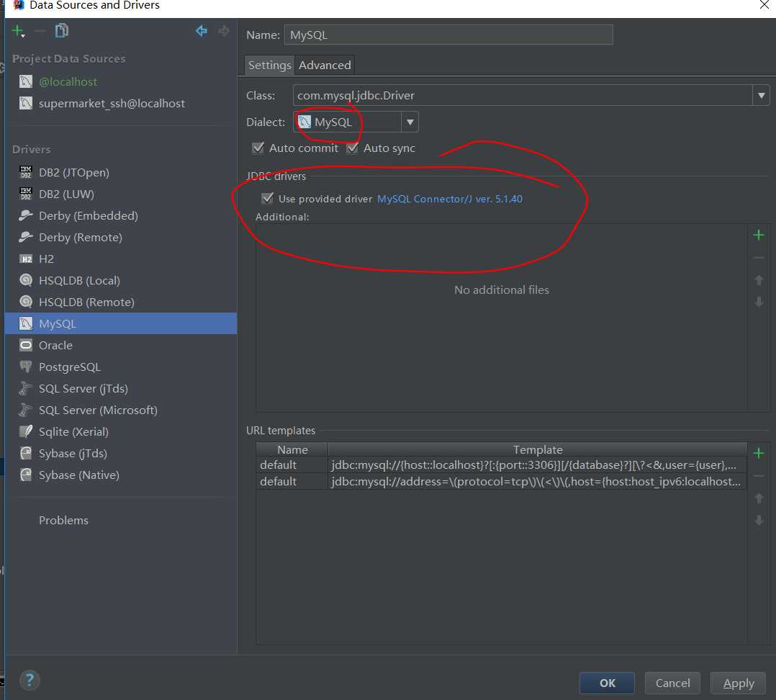Click the Cancel button

[672, 683]
